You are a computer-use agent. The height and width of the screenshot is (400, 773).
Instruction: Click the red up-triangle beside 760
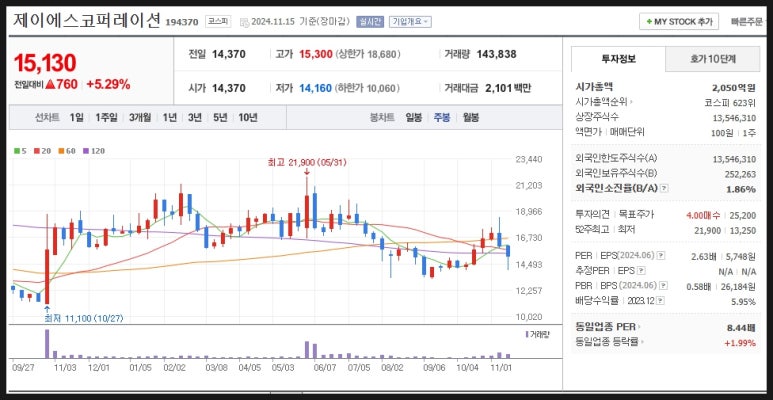[50, 84]
